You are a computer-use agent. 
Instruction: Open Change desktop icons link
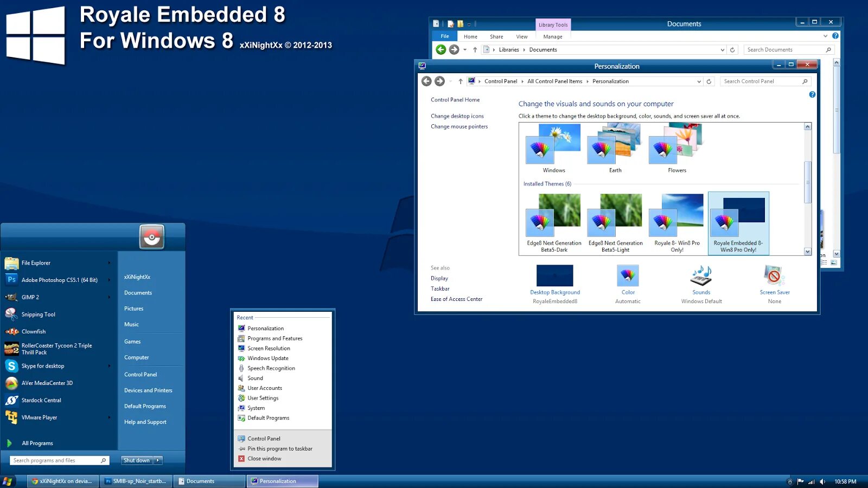click(x=457, y=116)
